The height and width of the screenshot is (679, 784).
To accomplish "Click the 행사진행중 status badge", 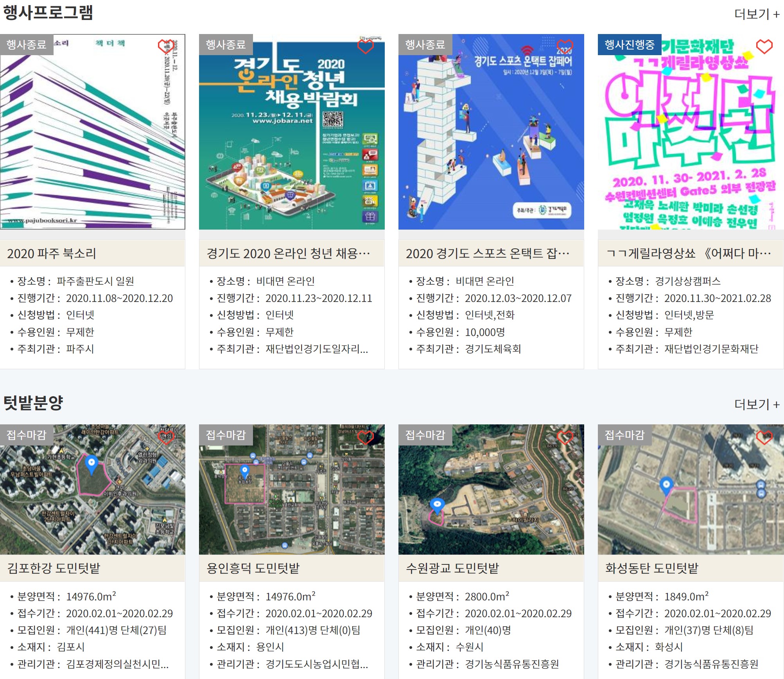I will pos(629,45).
